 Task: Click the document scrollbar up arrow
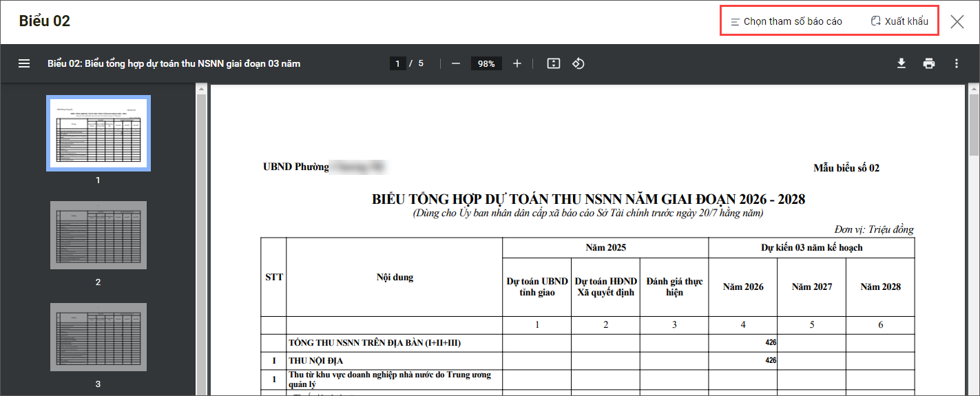click(x=974, y=89)
